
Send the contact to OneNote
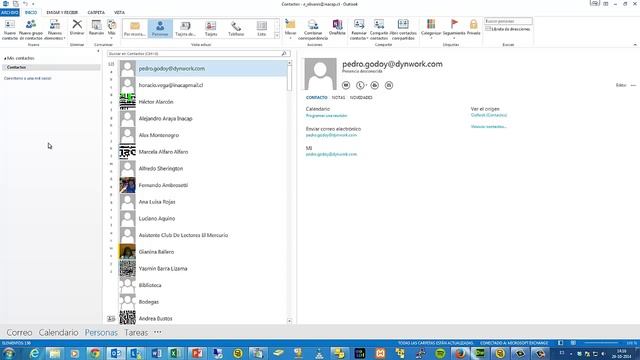(337, 27)
